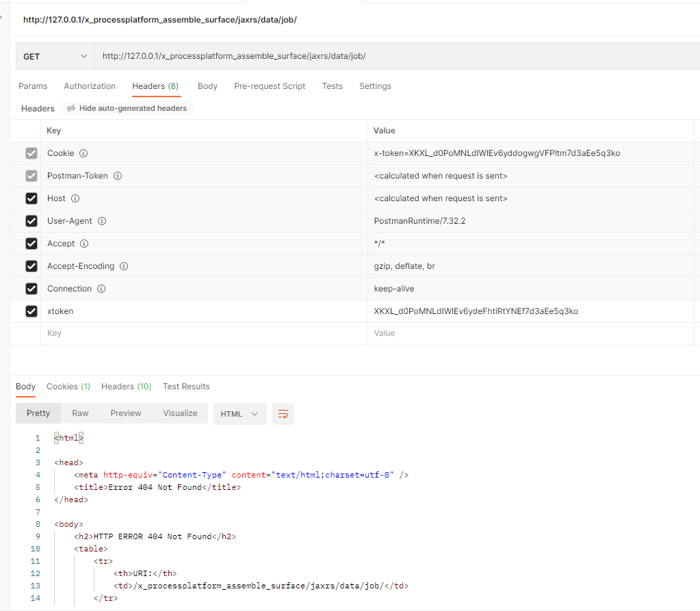
Task: Click the info icon beside User-Agent
Action: 102,221
